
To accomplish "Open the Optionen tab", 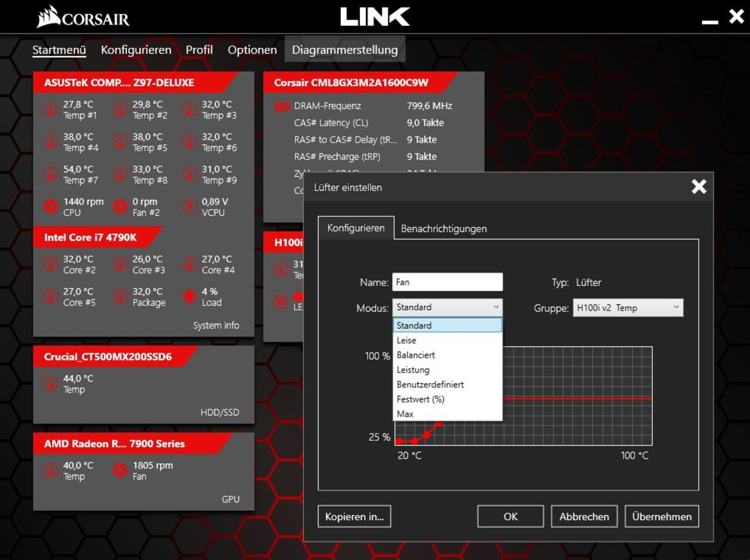I will 252,50.
